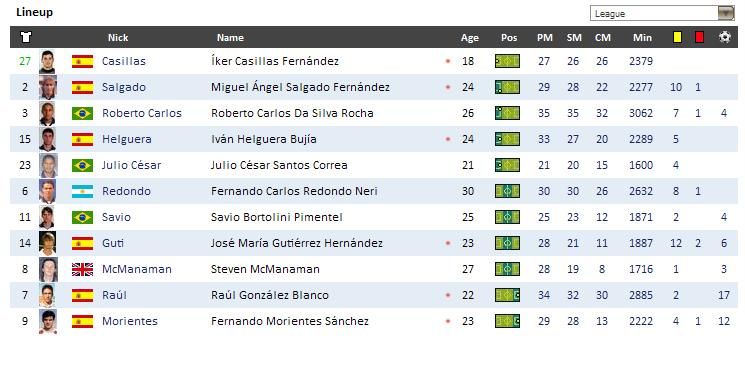Image resolution: width=745 pixels, height=384 pixels.
Task: Click red dot marker beside Salgado's age
Action: tap(448, 87)
